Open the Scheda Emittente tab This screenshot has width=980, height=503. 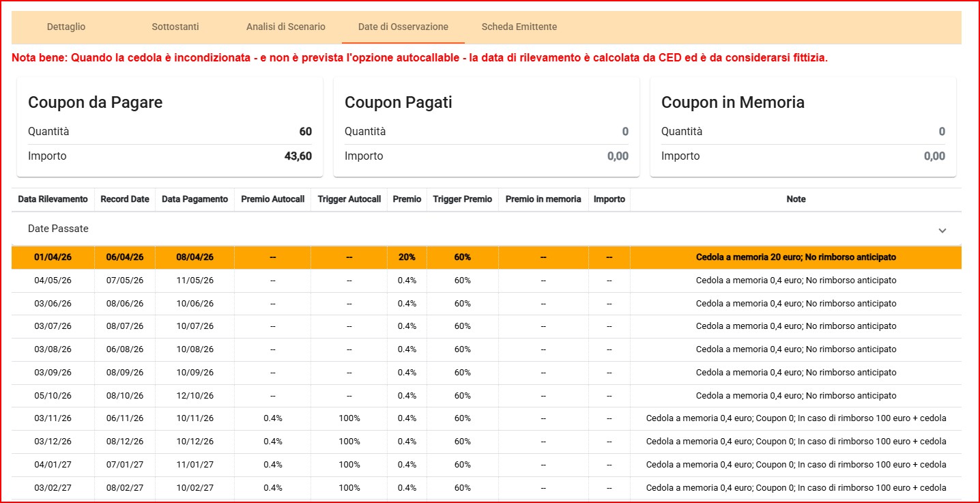(x=519, y=27)
